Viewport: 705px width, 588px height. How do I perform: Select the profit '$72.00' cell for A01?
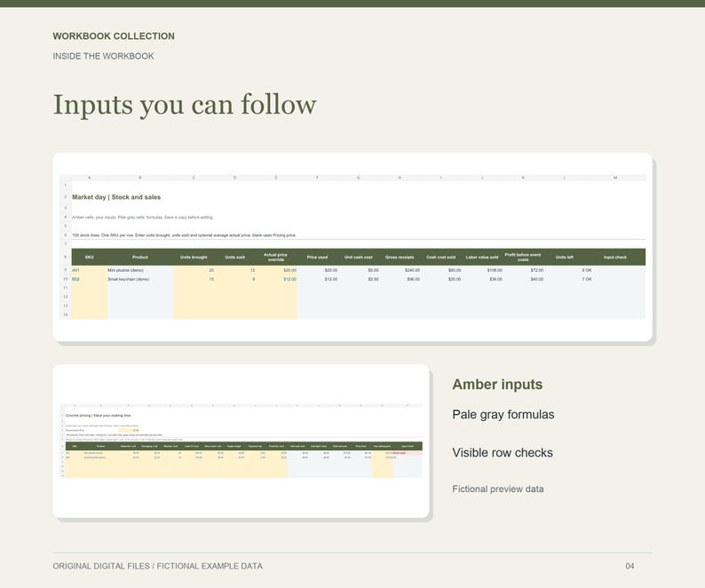(x=523, y=270)
